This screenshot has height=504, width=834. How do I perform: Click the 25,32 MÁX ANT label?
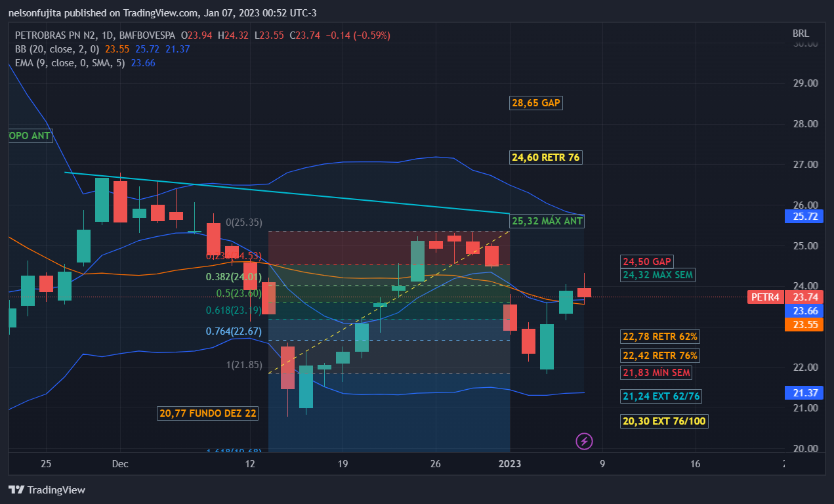click(547, 221)
